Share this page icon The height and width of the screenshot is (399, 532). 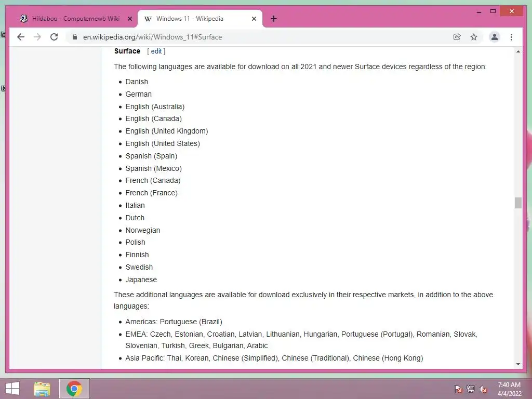click(457, 37)
